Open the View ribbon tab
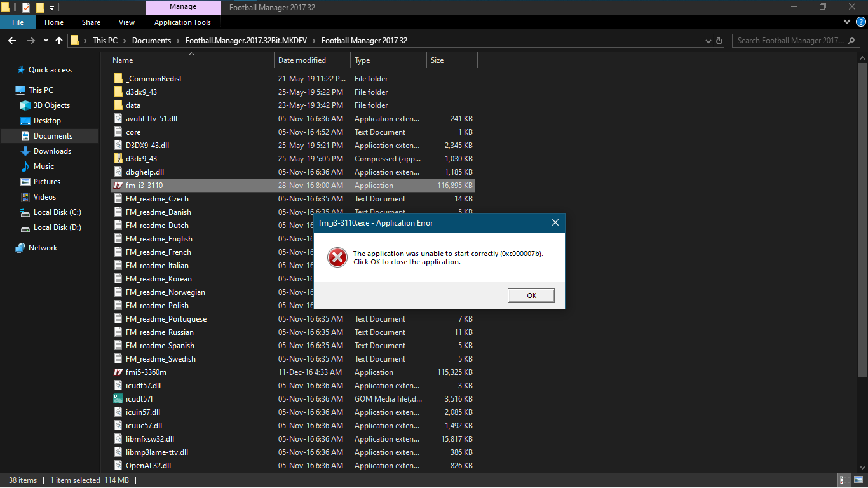This screenshot has width=868, height=488. 127,22
